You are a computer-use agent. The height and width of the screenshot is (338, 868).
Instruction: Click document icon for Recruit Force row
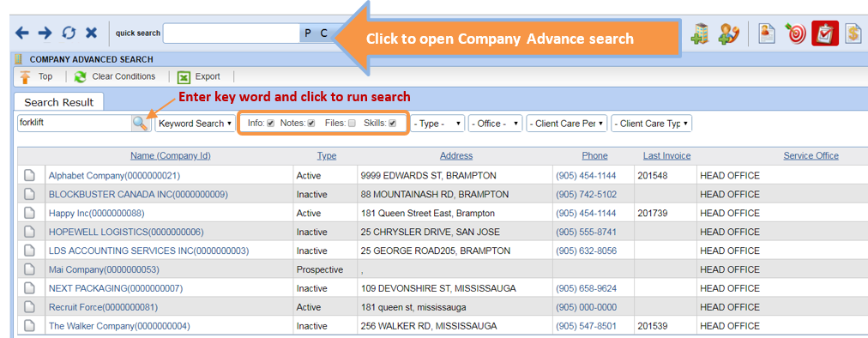coord(29,307)
